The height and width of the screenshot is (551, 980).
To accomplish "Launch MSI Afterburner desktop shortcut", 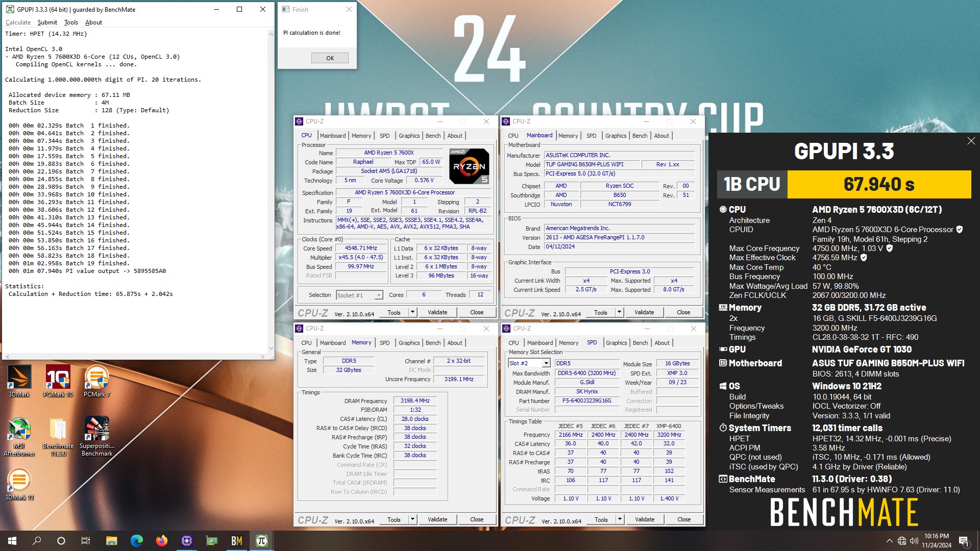I will click(x=19, y=436).
